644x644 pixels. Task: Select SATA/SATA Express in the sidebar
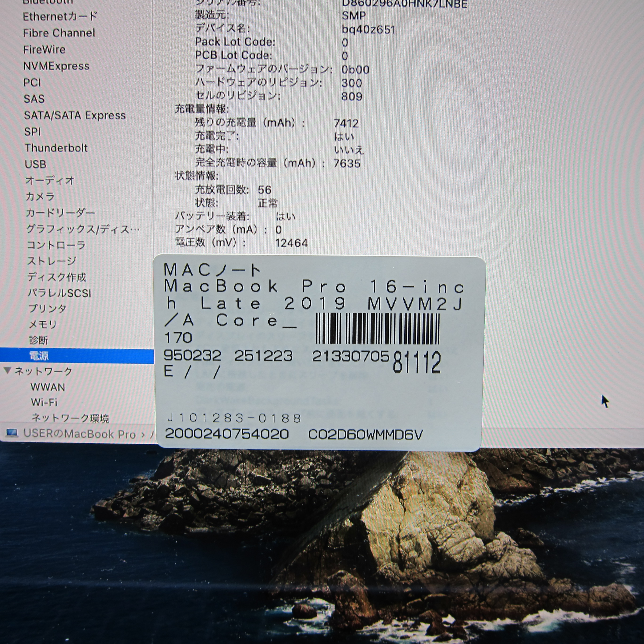[x=75, y=115]
